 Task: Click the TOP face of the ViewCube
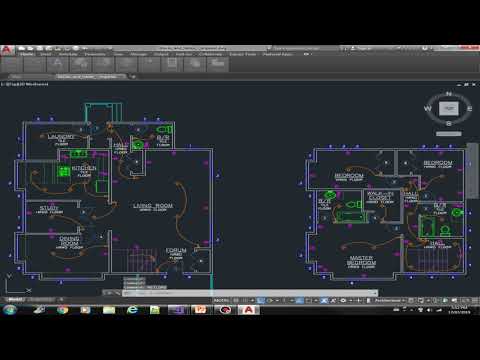point(449,108)
